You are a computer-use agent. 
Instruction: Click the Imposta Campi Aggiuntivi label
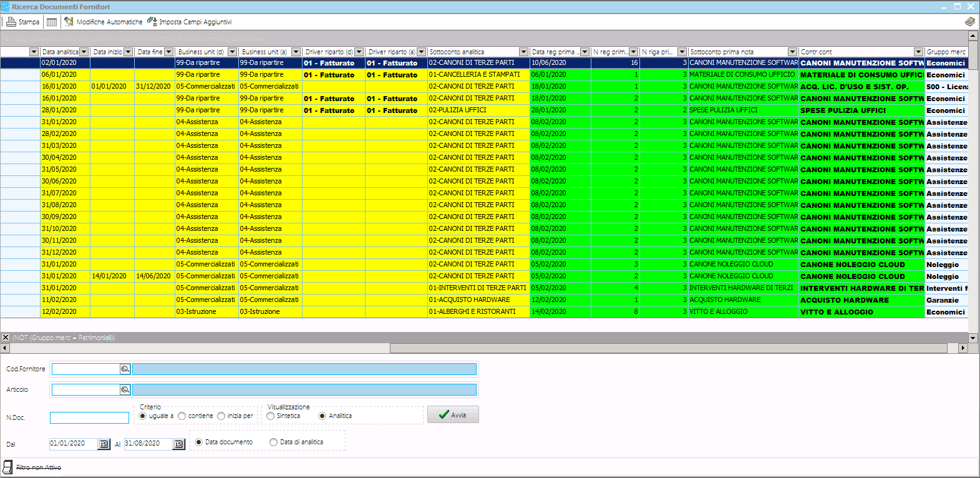point(195,22)
